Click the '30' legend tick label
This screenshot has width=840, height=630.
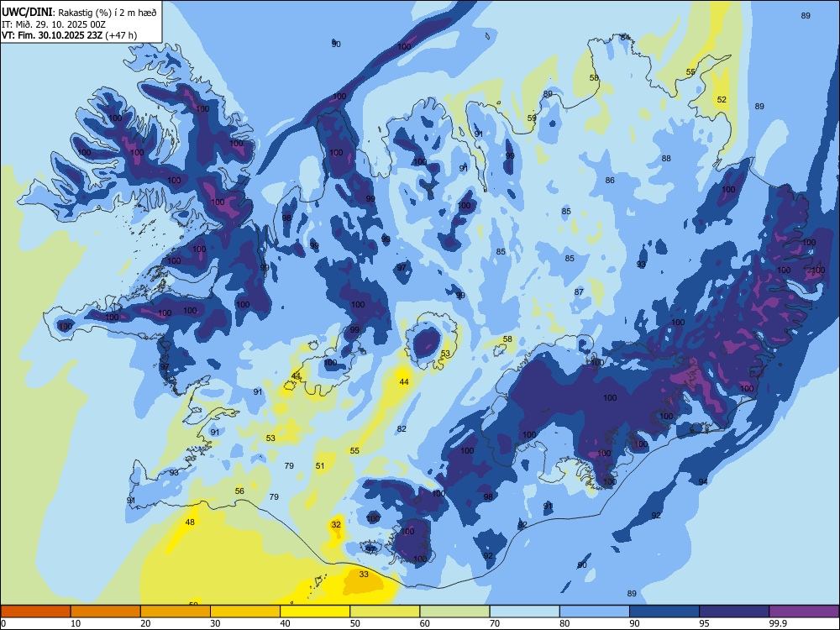click(x=215, y=623)
